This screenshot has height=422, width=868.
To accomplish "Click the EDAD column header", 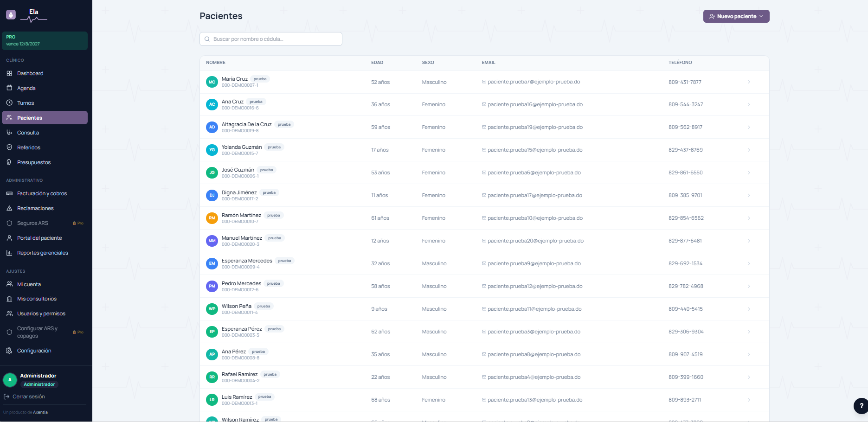I will point(377,63).
